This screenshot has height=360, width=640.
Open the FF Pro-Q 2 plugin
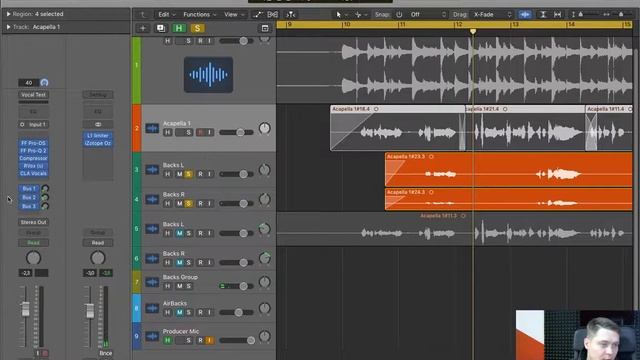(x=33, y=151)
